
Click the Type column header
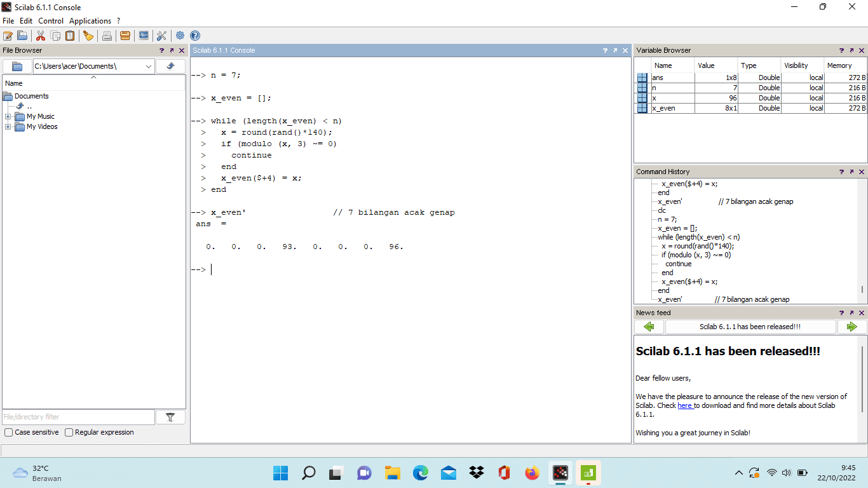point(759,65)
